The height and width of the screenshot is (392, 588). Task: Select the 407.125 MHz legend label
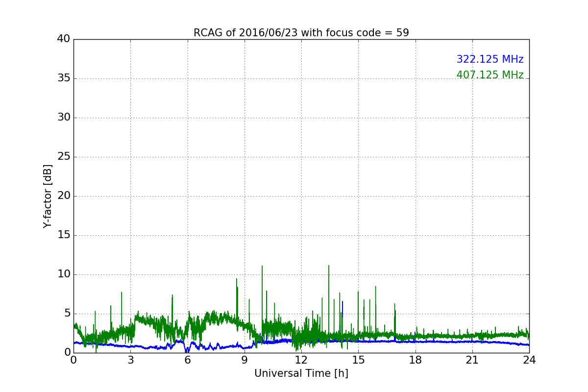tap(490, 75)
